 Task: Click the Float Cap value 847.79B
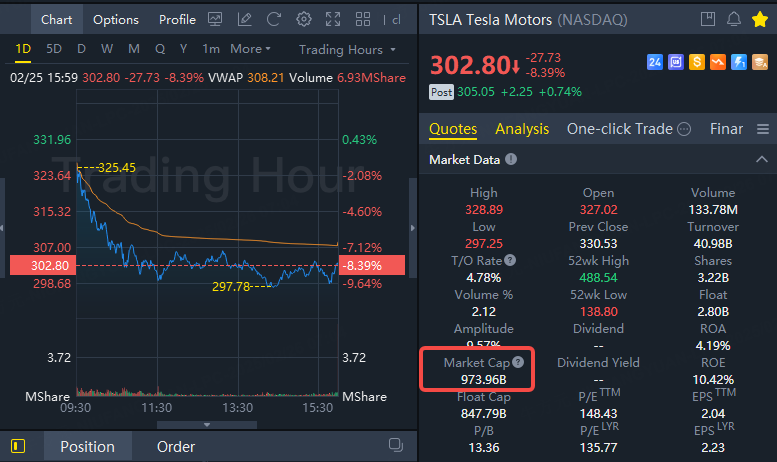(x=484, y=413)
